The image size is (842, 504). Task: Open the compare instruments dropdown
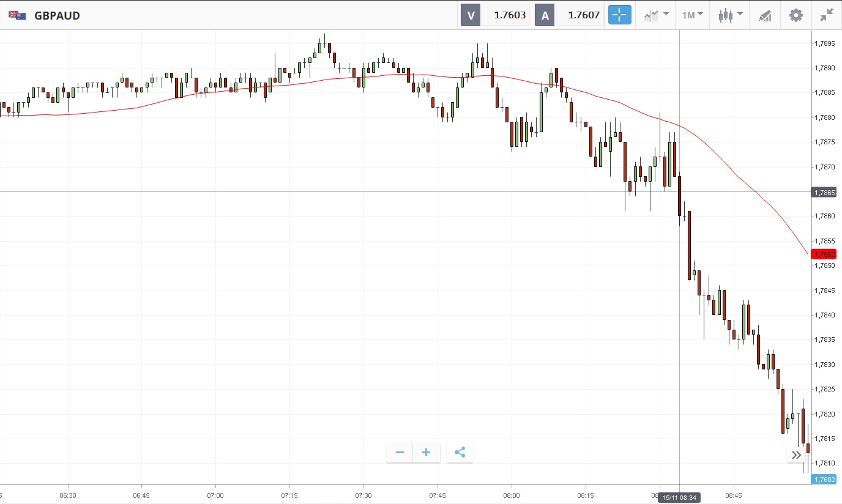click(x=656, y=15)
